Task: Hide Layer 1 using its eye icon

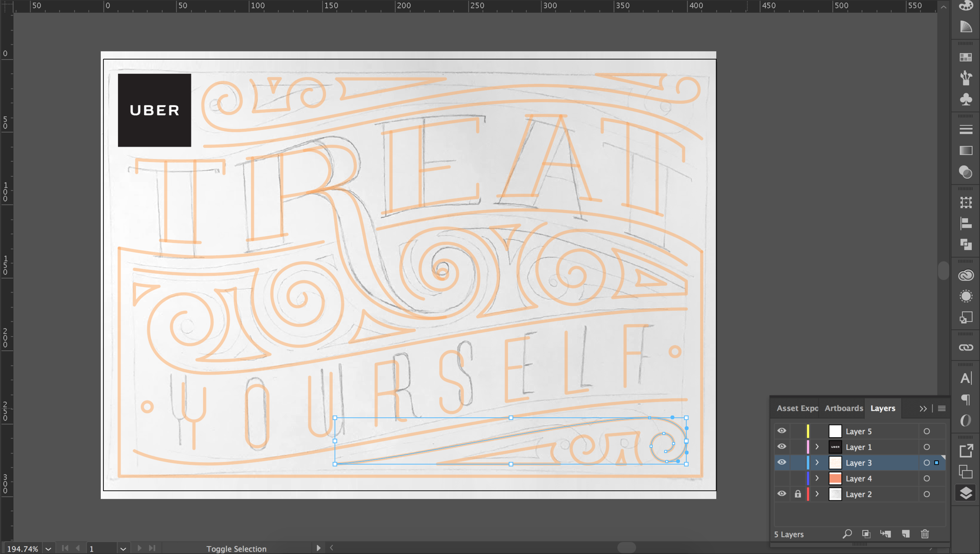Action: [782, 447]
